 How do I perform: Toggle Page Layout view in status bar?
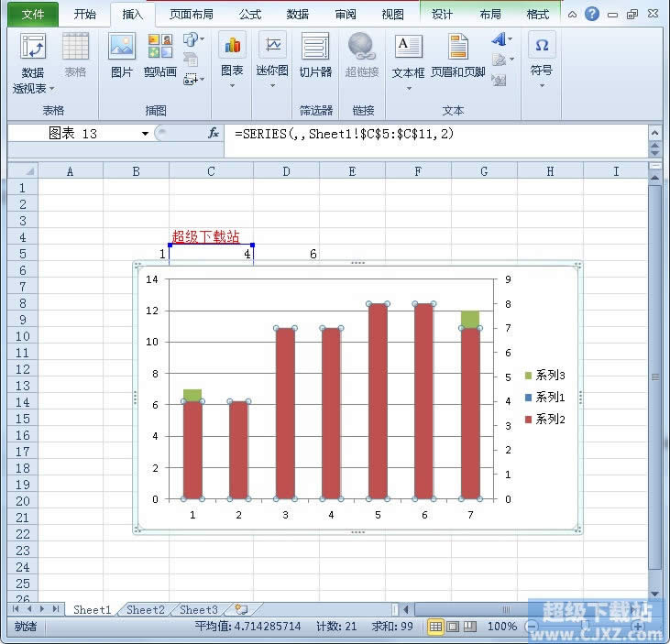point(453,627)
